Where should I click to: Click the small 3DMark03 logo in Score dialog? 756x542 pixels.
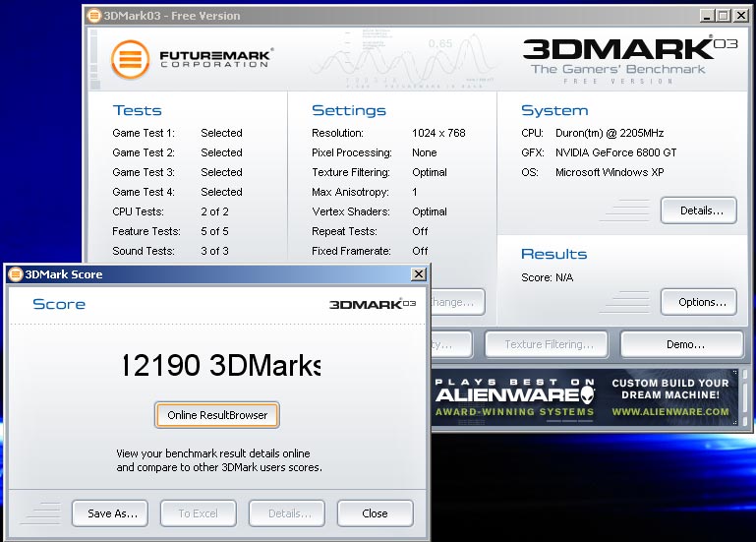pos(372,304)
